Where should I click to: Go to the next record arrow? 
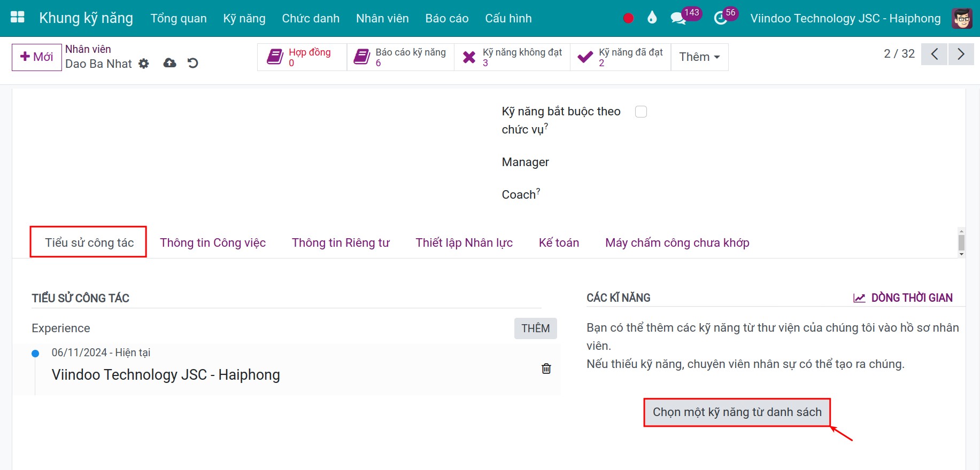tap(961, 54)
